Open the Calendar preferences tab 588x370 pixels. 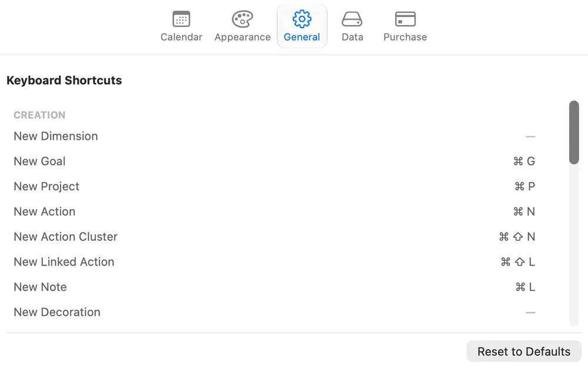(x=181, y=26)
